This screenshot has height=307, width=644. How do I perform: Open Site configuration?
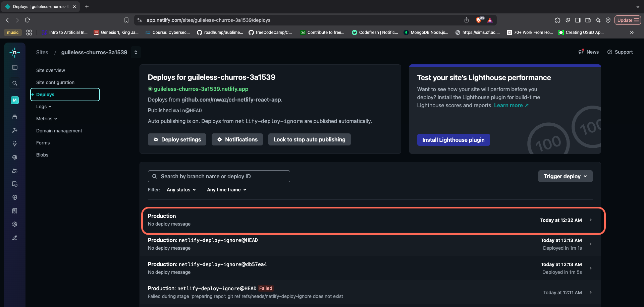[55, 82]
